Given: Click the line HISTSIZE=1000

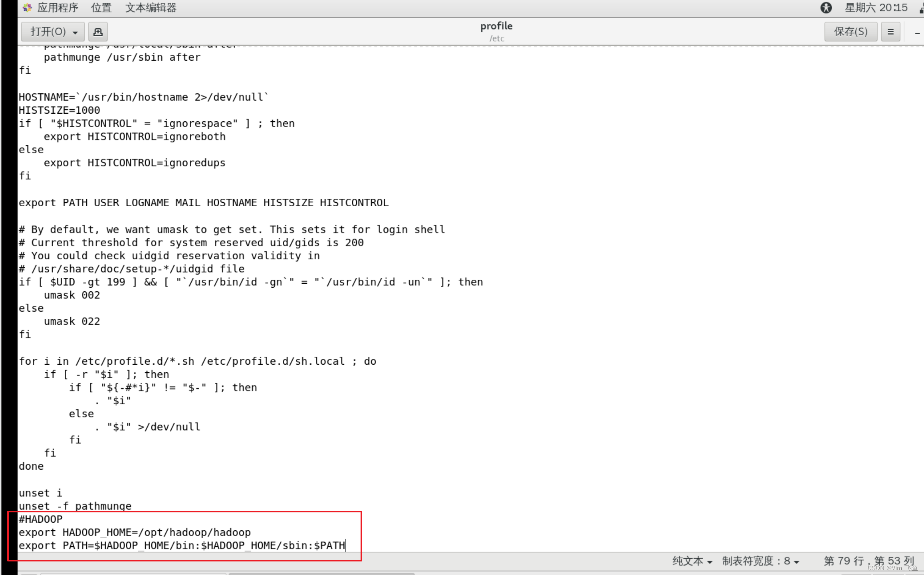Looking at the screenshot, I should click(x=59, y=110).
